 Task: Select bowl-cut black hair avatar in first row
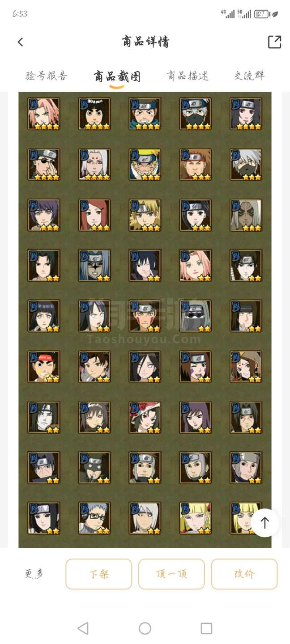94,114
